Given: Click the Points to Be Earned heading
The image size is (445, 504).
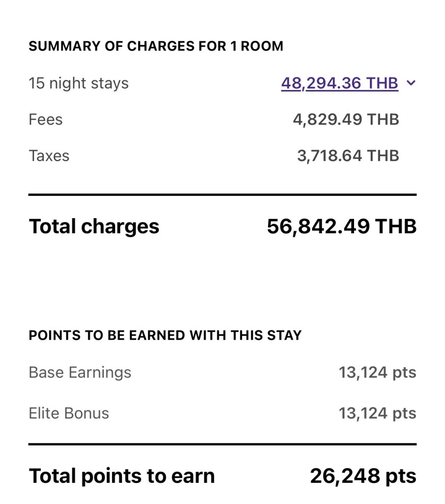Looking at the screenshot, I should (165, 336).
